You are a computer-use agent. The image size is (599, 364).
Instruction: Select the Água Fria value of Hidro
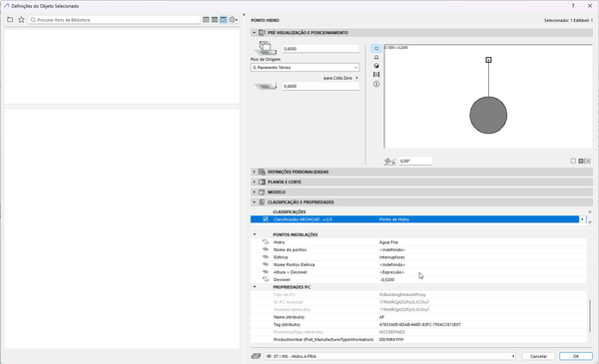[x=388, y=242]
